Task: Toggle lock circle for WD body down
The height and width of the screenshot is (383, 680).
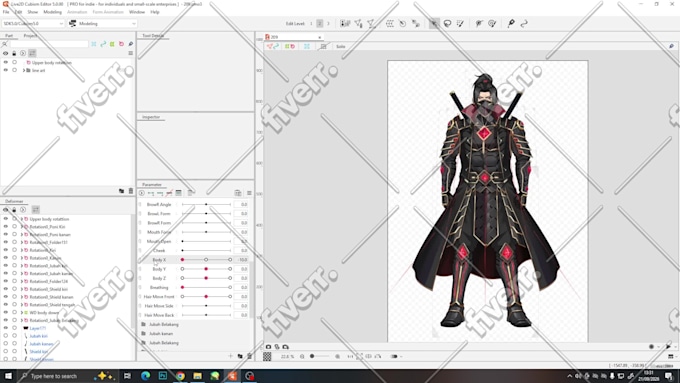Action: (x=14, y=312)
